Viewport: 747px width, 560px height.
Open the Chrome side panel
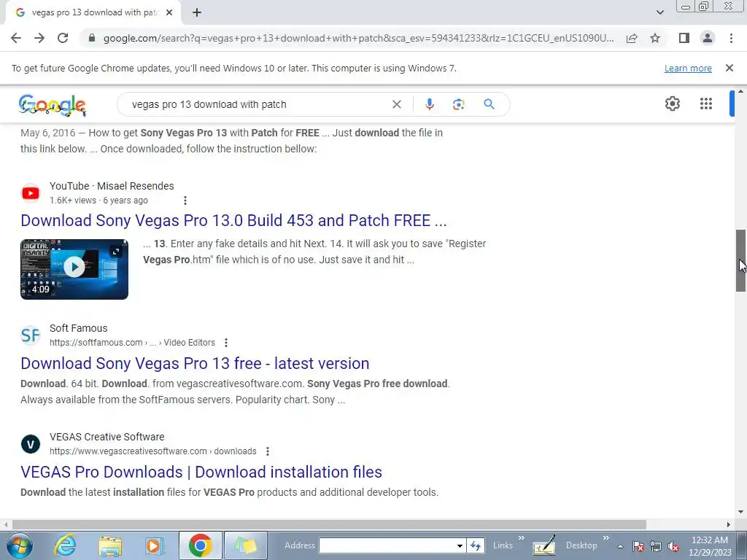[x=684, y=38]
